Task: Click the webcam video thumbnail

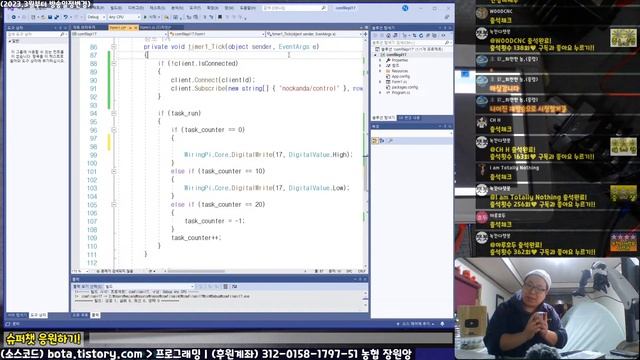Action: click(547, 308)
